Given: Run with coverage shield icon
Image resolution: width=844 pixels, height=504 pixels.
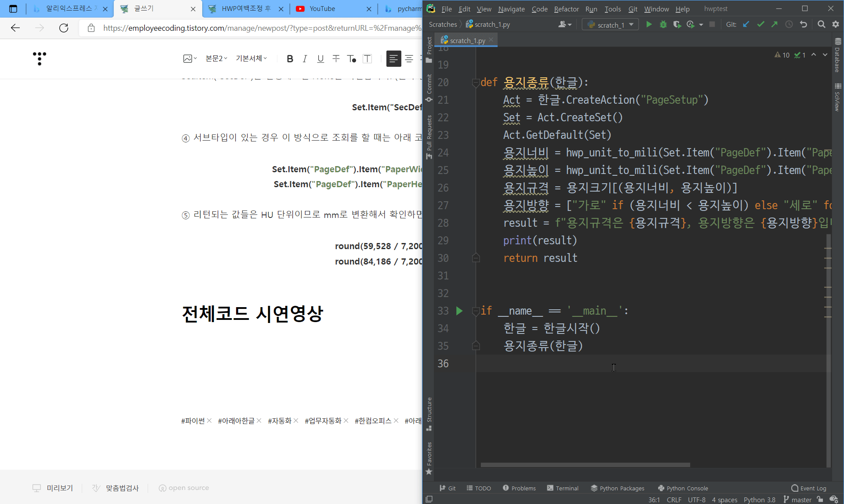Looking at the screenshot, I should click(x=677, y=25).
